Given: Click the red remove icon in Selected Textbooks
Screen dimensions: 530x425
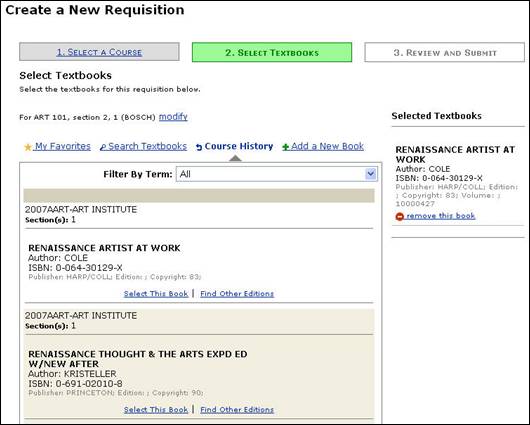Looking at the screenshot, I should 400,216.
